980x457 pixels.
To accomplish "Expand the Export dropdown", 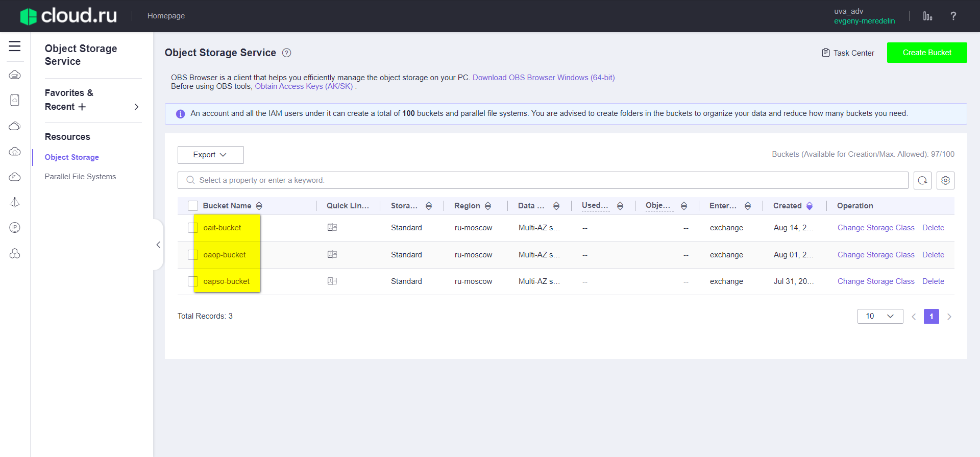I will tap(210, 155).
